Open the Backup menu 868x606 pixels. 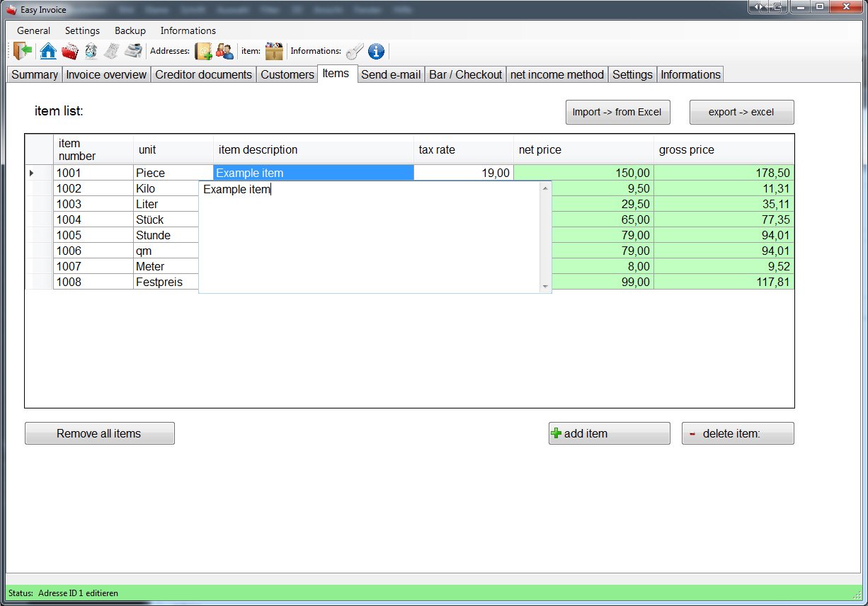[130, 30]
